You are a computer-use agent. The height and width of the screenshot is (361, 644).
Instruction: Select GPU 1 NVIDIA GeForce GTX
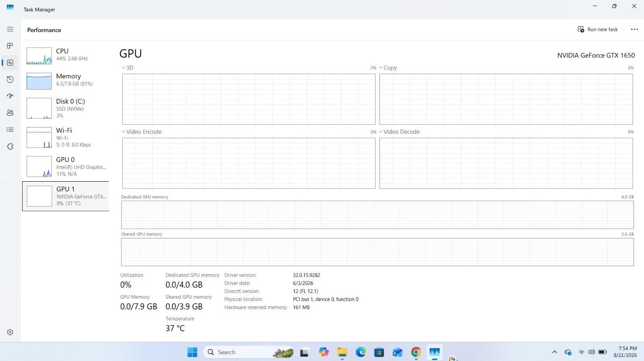pyautogui.click(x=66, y=196)
